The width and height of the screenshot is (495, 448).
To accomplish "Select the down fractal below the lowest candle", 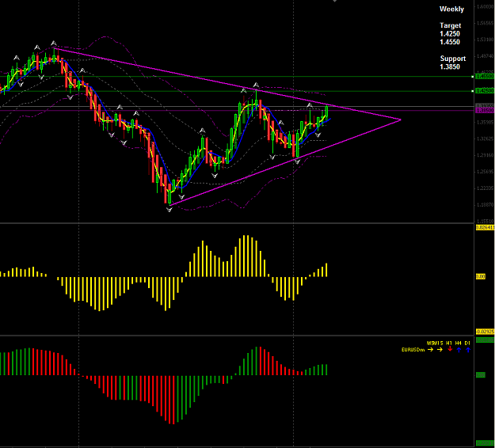I will pyautogui.click(x=169, y=209).
